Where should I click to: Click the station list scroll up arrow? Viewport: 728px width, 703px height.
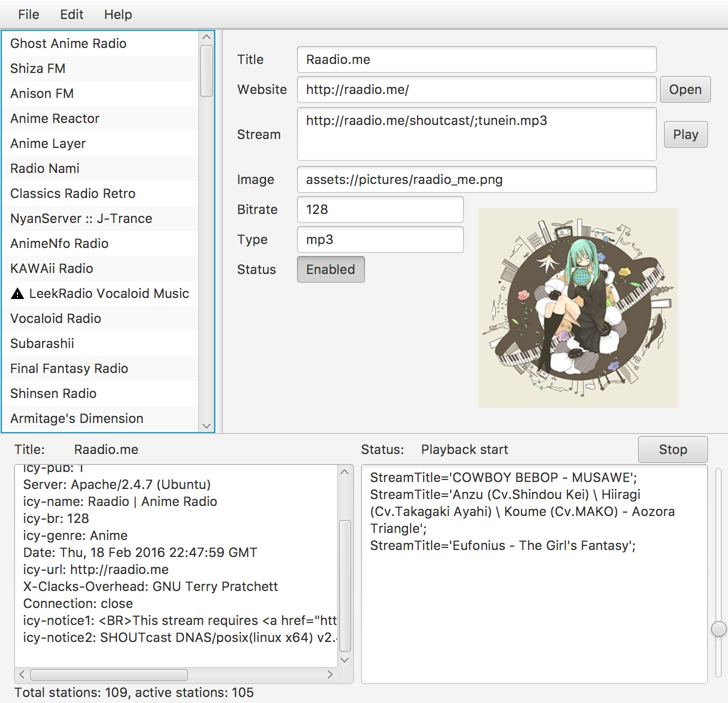pos(206,37)
